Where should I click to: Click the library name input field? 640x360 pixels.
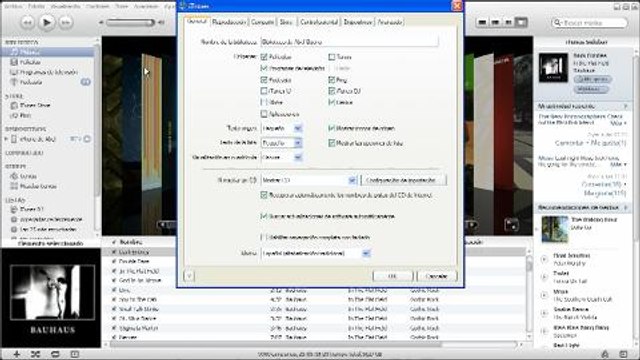349,42
